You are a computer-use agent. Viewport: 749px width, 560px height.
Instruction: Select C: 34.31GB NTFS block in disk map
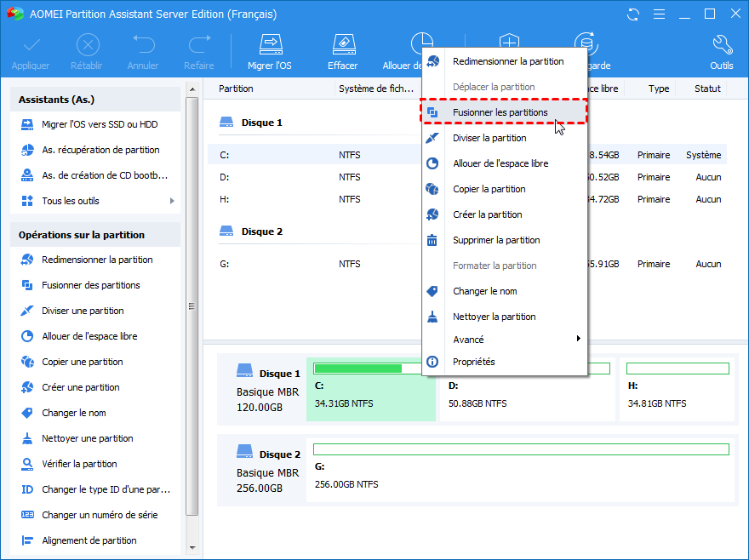point(371,389)
